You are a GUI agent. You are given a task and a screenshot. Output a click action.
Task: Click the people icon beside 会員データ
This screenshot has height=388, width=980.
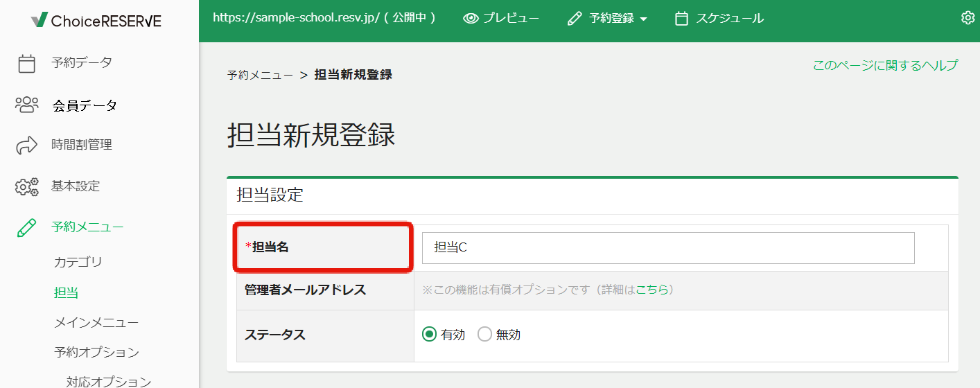click(26, 105)
